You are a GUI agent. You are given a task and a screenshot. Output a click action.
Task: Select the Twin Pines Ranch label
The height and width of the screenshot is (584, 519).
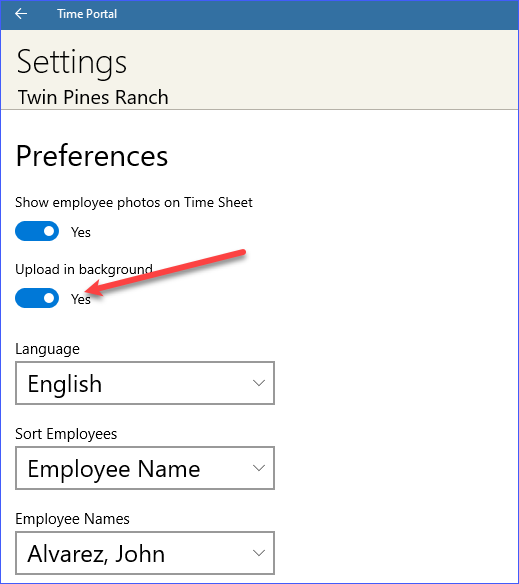coord(93,98)
